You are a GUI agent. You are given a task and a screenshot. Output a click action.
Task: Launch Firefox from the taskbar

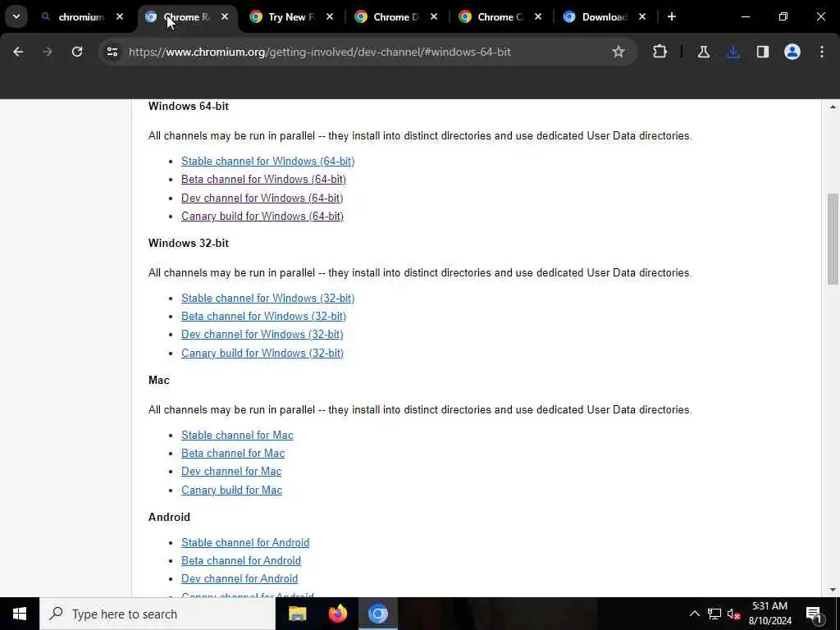[337, 614]
